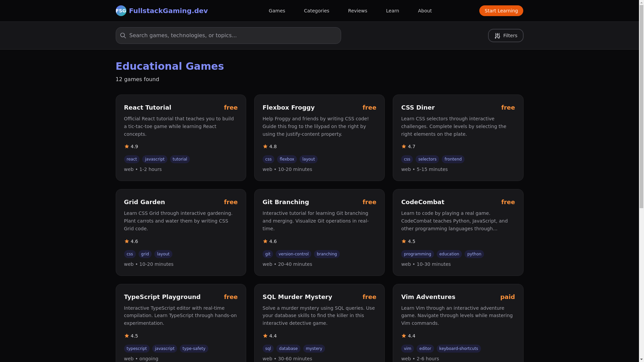Click the programming tag
This screenshot has width=644, height=362.
pyautogui.click(x=418, y=254)
